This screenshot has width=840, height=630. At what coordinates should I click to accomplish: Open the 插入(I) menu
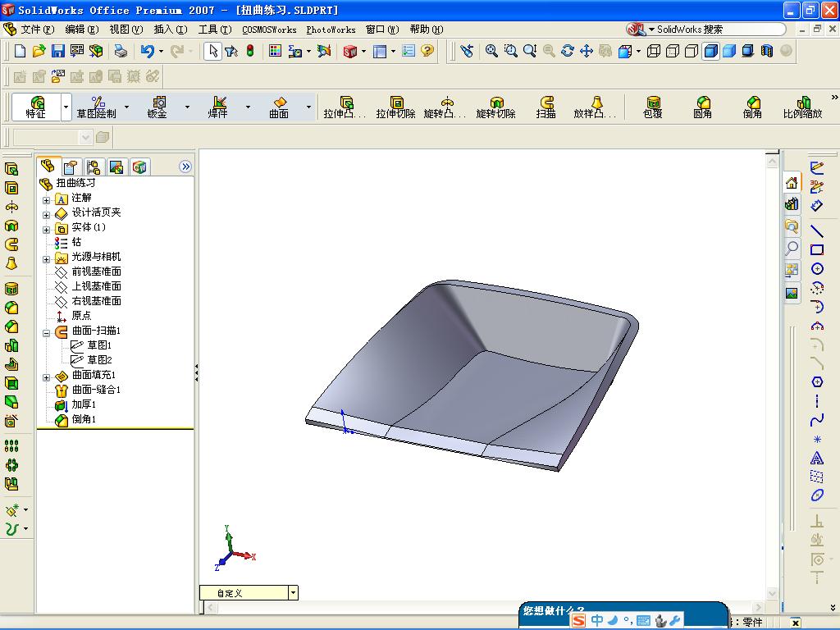pyautogui.click(x=171, y=30)
